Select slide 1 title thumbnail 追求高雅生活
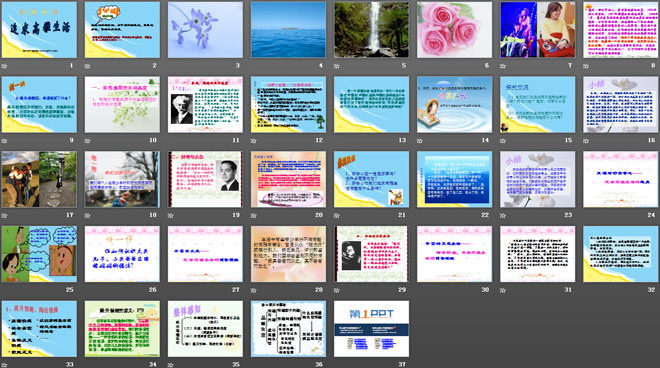660x368 pixels. [x=39, y=30]
